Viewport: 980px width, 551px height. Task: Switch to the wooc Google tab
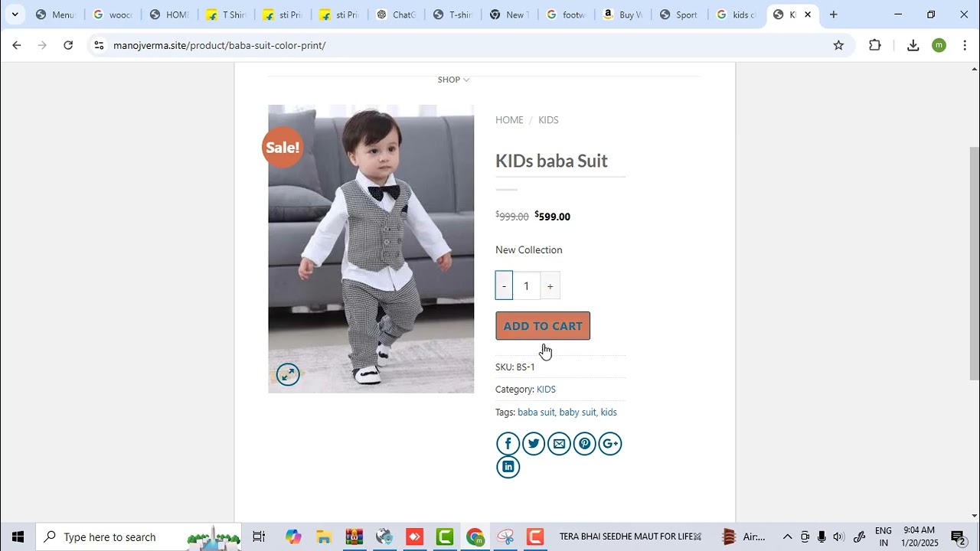point(112,15)
